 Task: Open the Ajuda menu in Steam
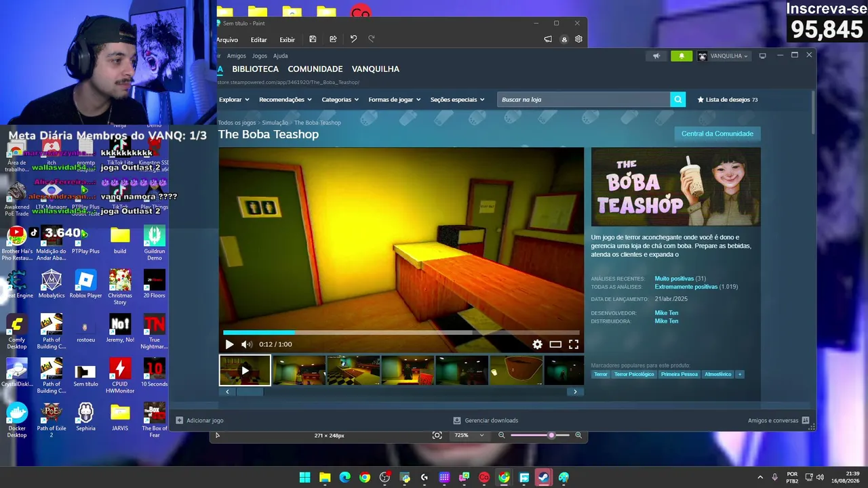pos(281,56)
